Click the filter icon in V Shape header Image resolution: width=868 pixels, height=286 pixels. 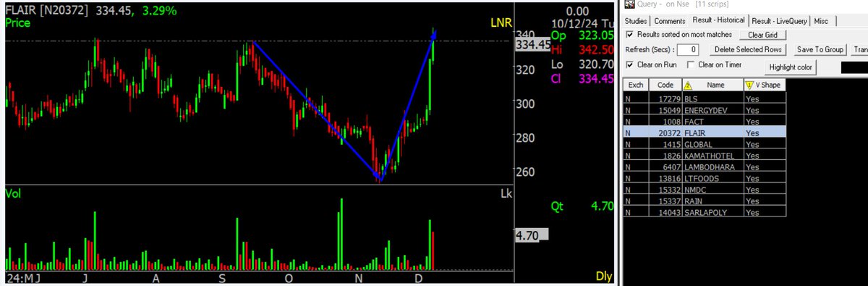pos(749,85)
